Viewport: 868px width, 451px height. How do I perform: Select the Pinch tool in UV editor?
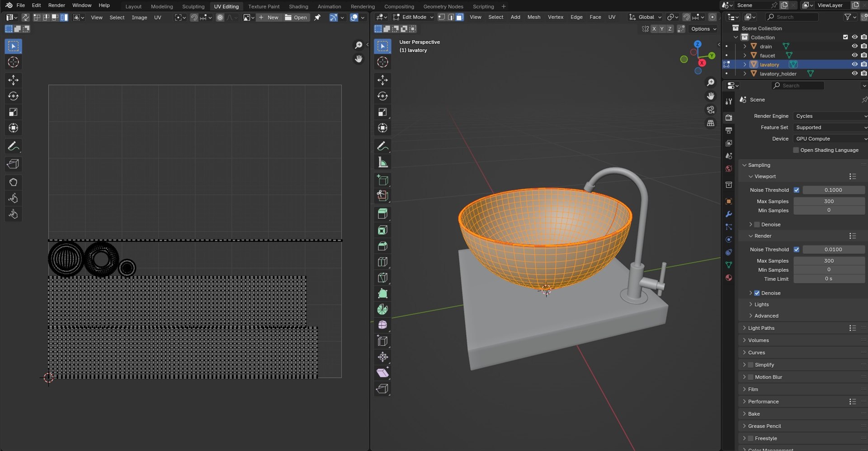point(13,214)
